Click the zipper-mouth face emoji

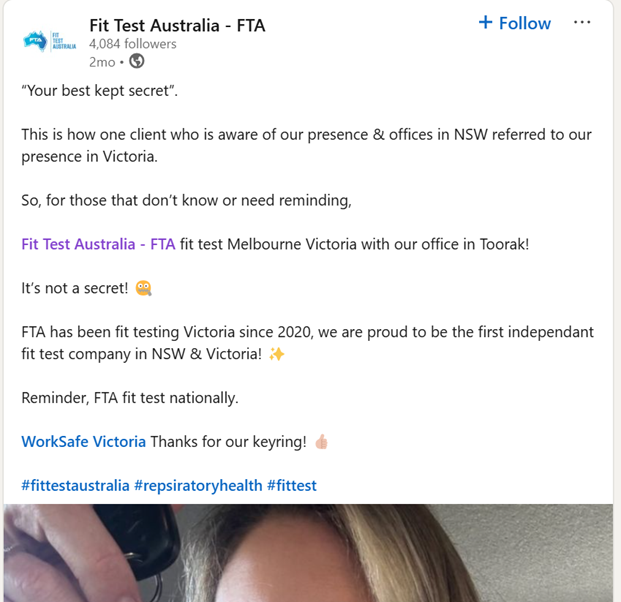143,288
